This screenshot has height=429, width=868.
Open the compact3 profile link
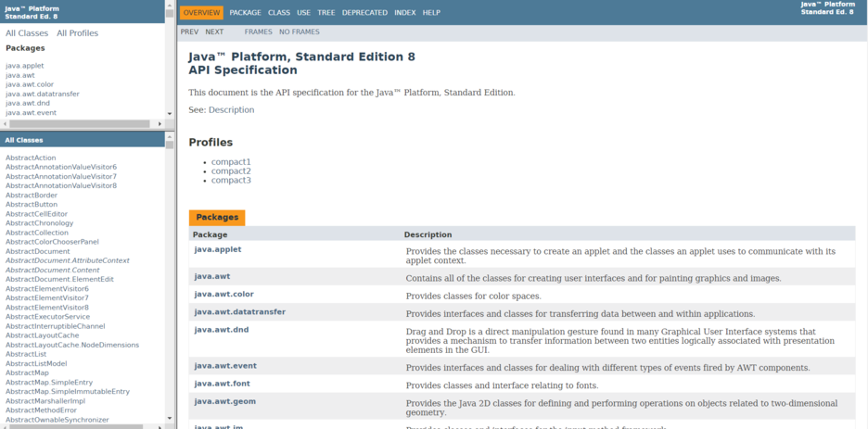[x=232, y=181]
